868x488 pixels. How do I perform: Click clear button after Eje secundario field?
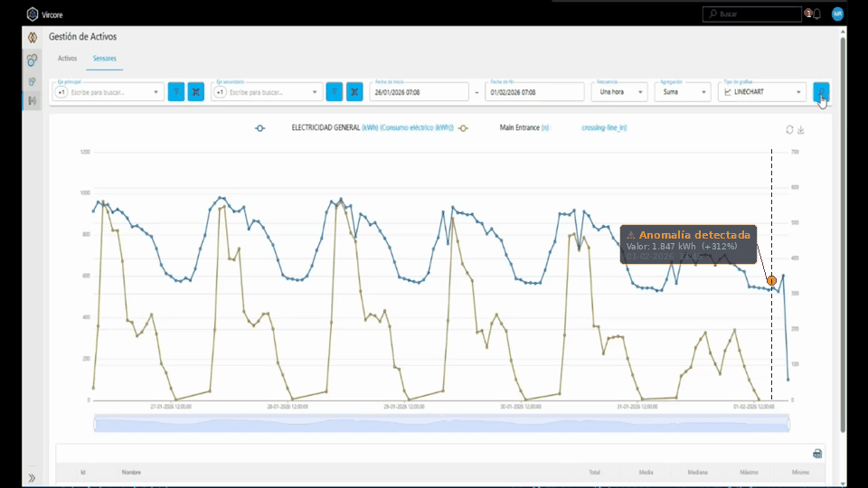tap(354, 92)
